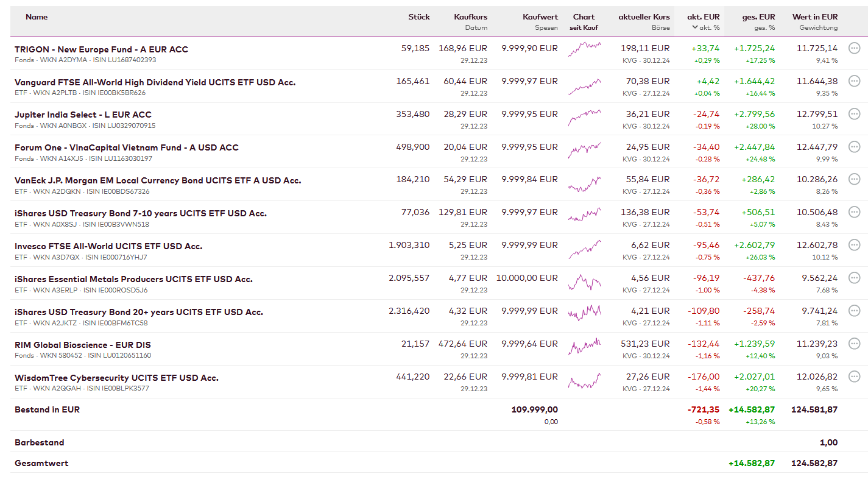This screenshot has height=485, width=868.
Task: Toggle sort chevron next to akt. %
Action: point(696,27)
